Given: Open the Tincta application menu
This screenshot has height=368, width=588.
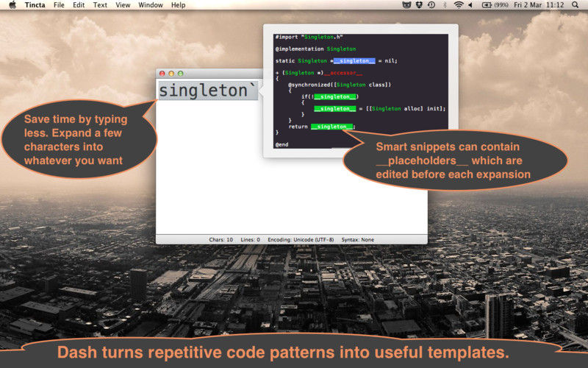Looking at the screenshot, I should click(35, 5).
